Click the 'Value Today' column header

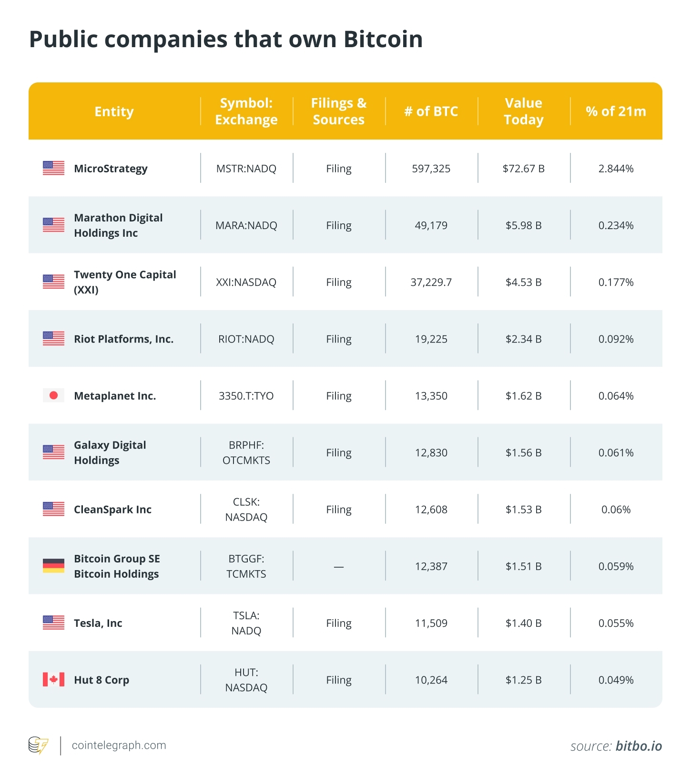point(523,111)
